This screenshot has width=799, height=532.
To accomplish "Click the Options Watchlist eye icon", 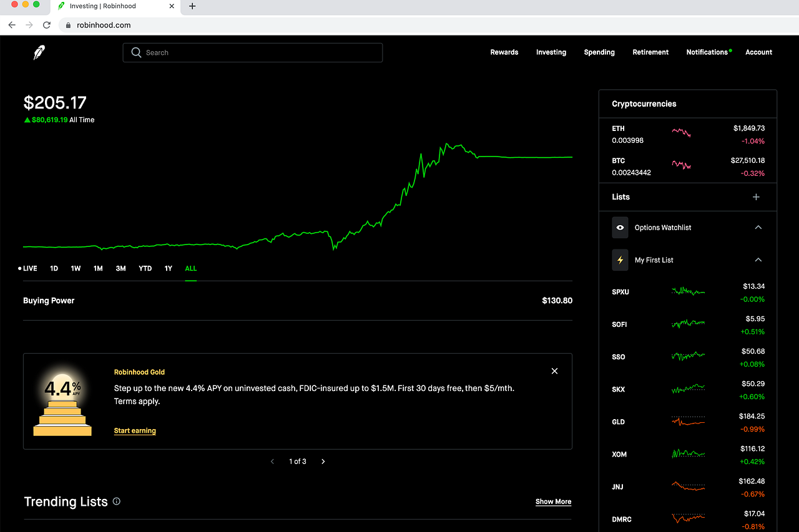I will pos(620,228).
